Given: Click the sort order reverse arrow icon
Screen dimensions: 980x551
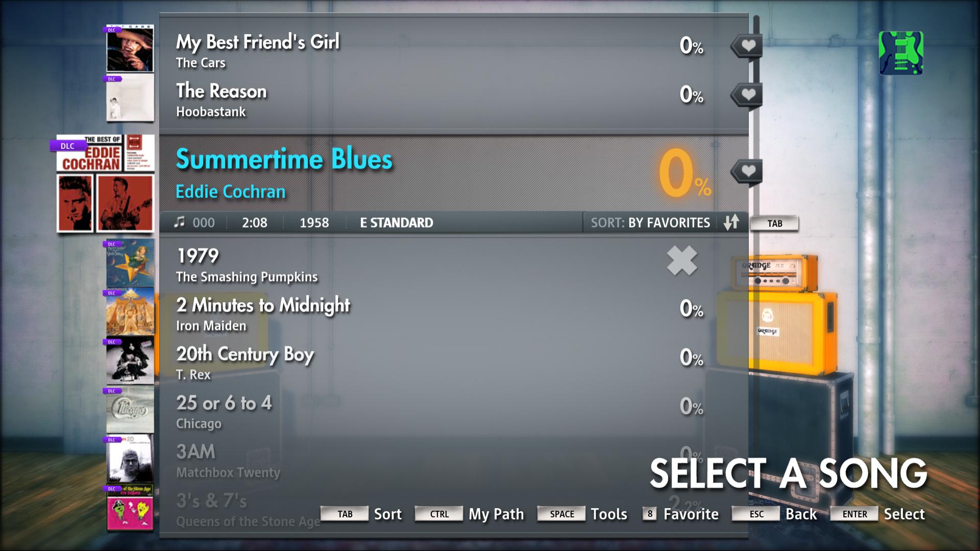Looking at the screenshot, I should pos(733,222).
